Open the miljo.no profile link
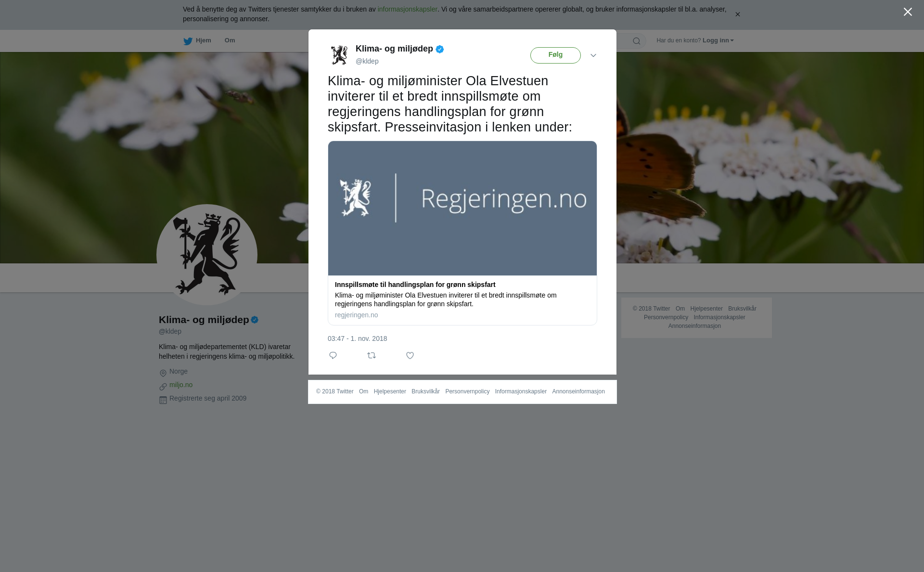The width and height of the screenshot is (924, 572). pyautogui.click(x=181, y=385)
